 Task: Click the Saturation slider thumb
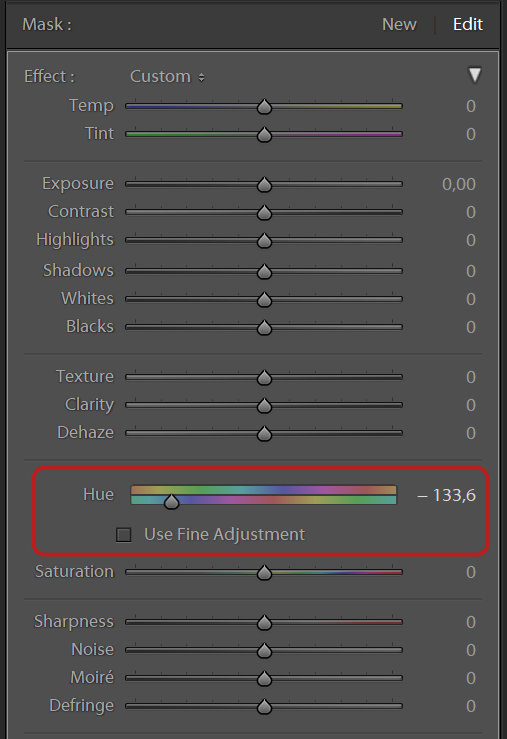point(264,573)
